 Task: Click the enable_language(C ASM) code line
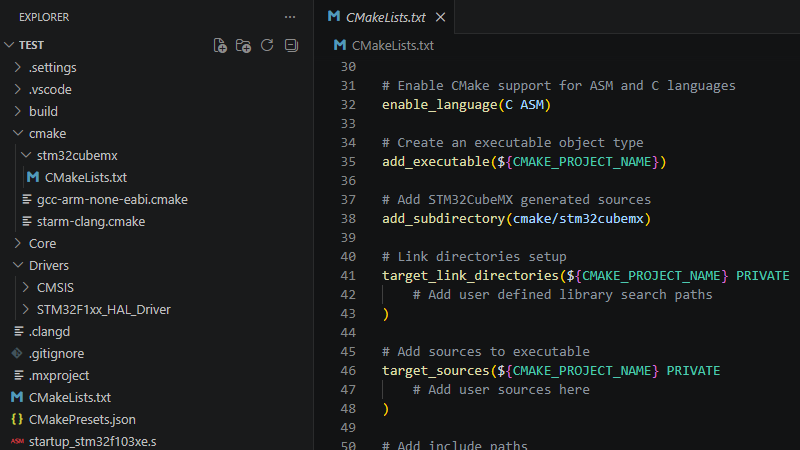tap(466, 105)
